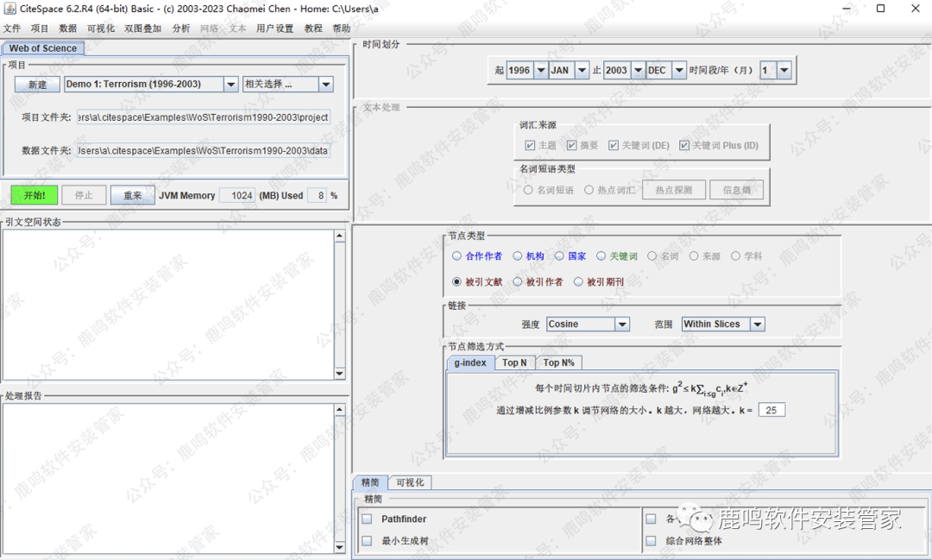The image size is (932, 560).
Task: Click the k value input field
Action: (x=771, y=411)
